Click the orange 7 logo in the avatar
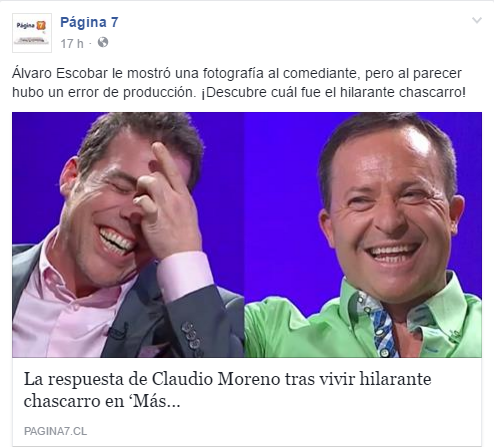The height and width of the screenshot is (447, 494). pos(41,25)
